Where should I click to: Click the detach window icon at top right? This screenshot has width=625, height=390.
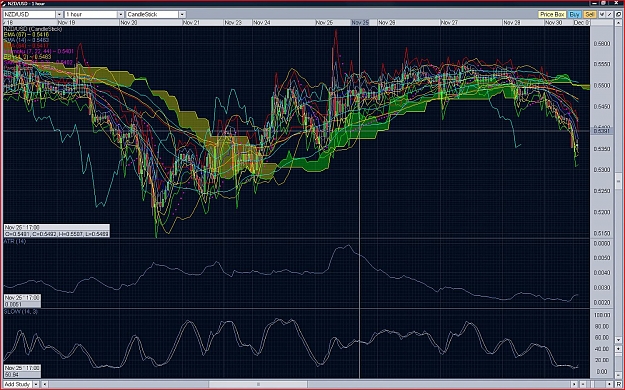pyautogui.click(x=618, y=14)
